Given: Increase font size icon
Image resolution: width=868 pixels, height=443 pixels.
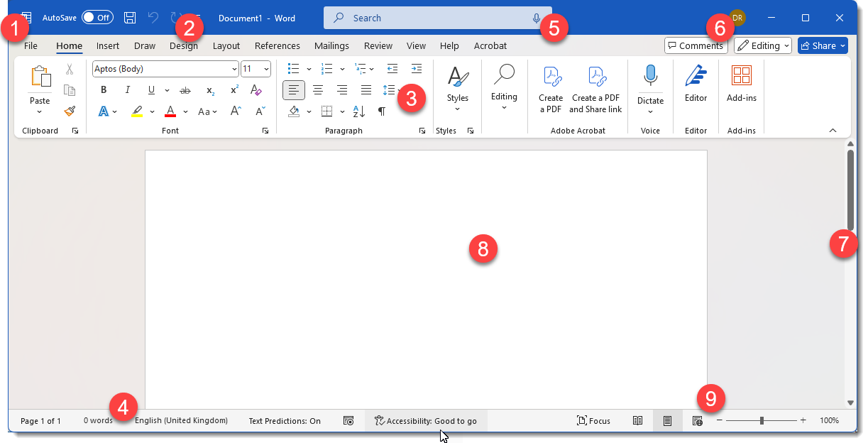Looking at the screenshot, I should [236, 111].
